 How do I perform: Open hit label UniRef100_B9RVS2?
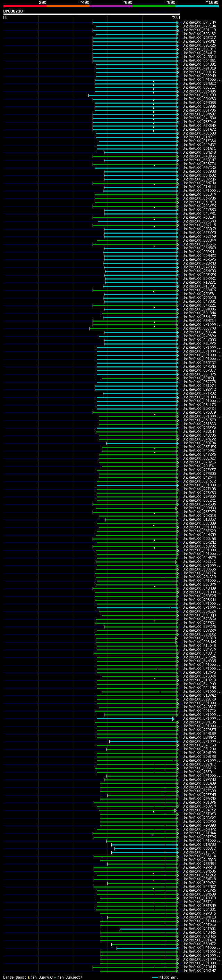199,883
